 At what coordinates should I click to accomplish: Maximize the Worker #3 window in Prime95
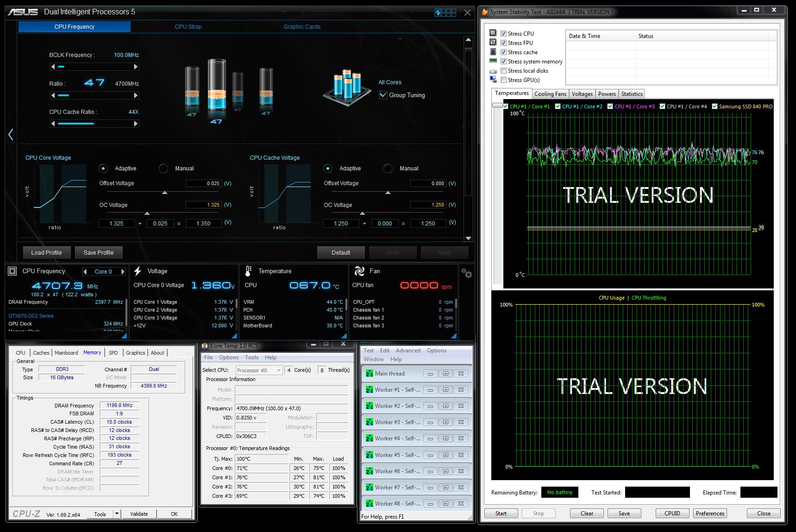click(445, 422)
